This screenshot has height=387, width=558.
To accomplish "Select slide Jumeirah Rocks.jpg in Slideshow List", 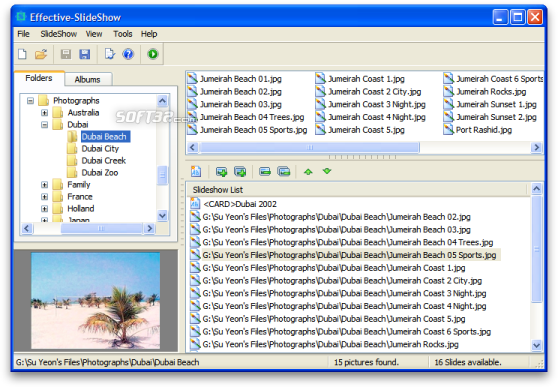I will [x=330, y=345].
